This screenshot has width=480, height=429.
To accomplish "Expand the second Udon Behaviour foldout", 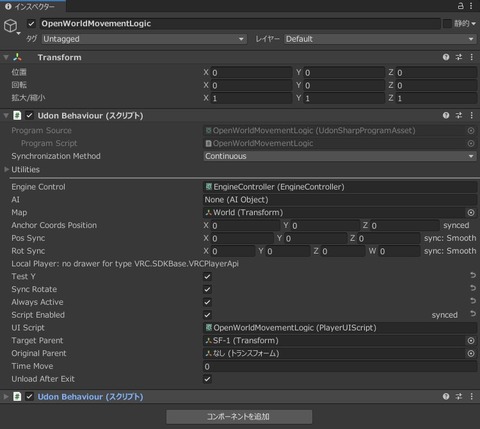I will [x=6, y=397].
